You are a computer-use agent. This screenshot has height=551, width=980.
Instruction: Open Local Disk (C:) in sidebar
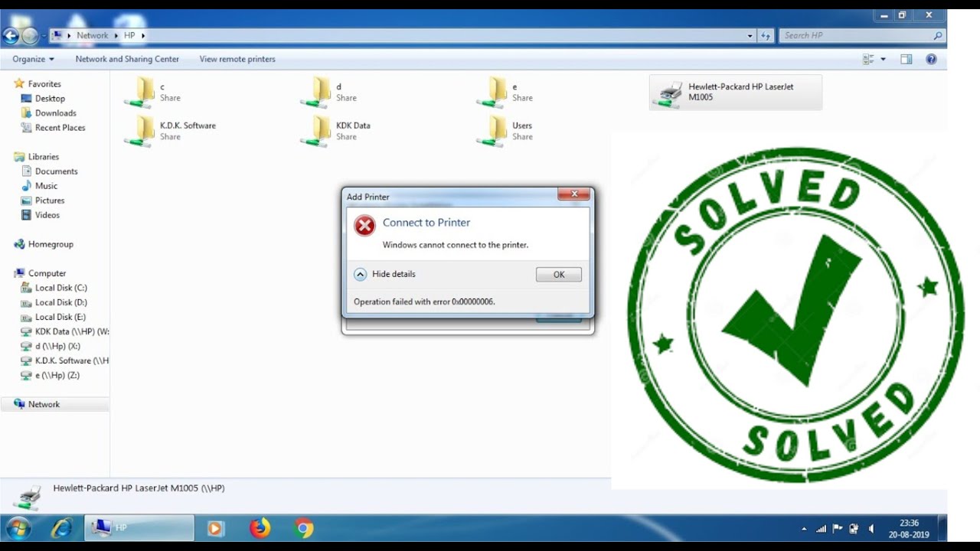coord(60,288)
